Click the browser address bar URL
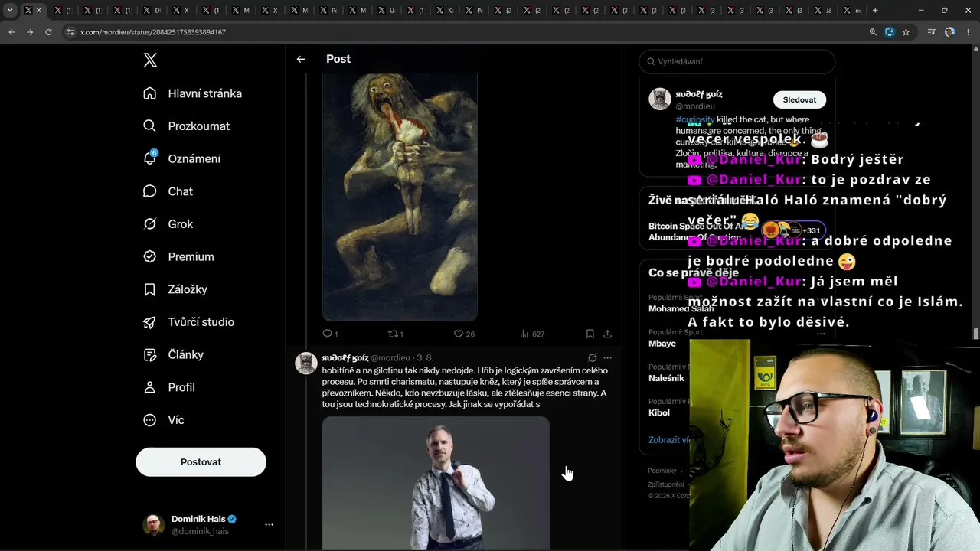980x551 pixels. tap(153, 32)
